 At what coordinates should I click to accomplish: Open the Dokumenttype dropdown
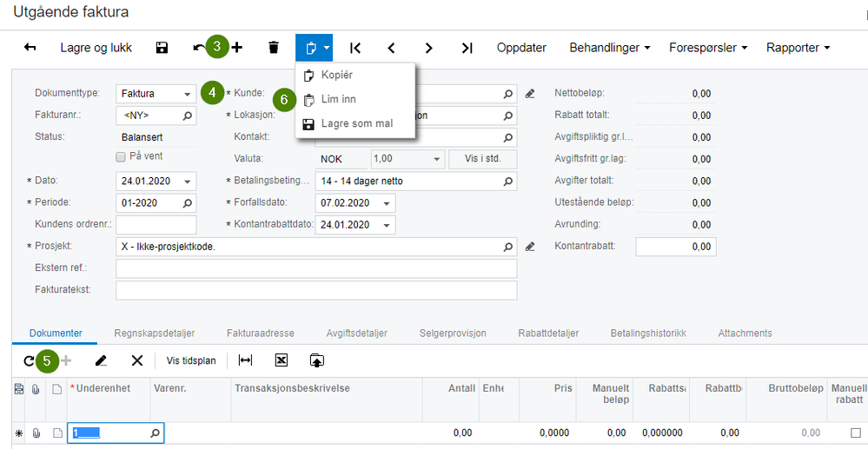click(x=189, y=94)
